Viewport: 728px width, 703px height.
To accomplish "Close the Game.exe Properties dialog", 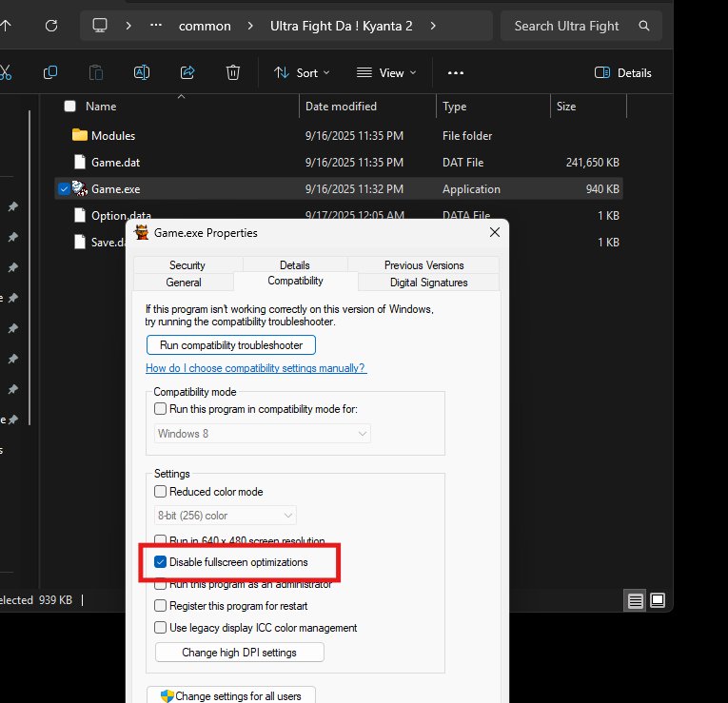I will click(x=495, y=232).
